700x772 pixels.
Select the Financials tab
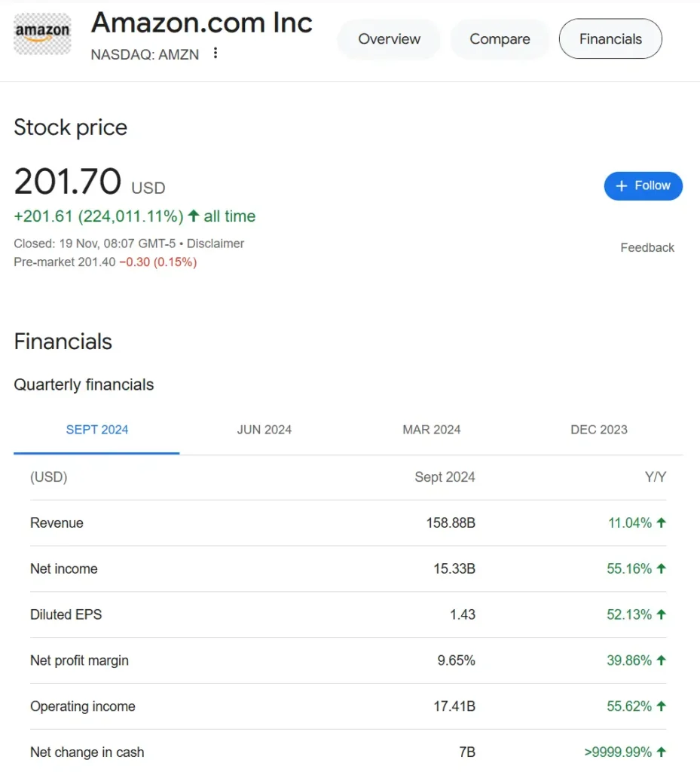click(x=610, y=39)
